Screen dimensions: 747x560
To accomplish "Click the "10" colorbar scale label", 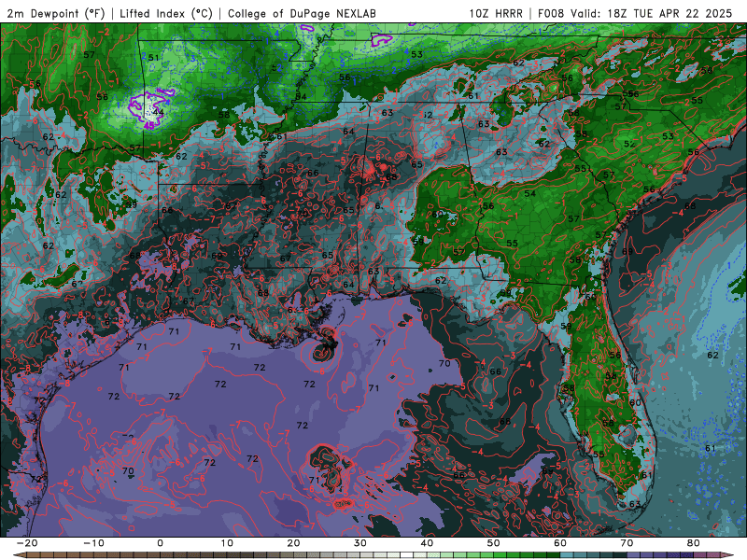I will click(x=227, y=543).
